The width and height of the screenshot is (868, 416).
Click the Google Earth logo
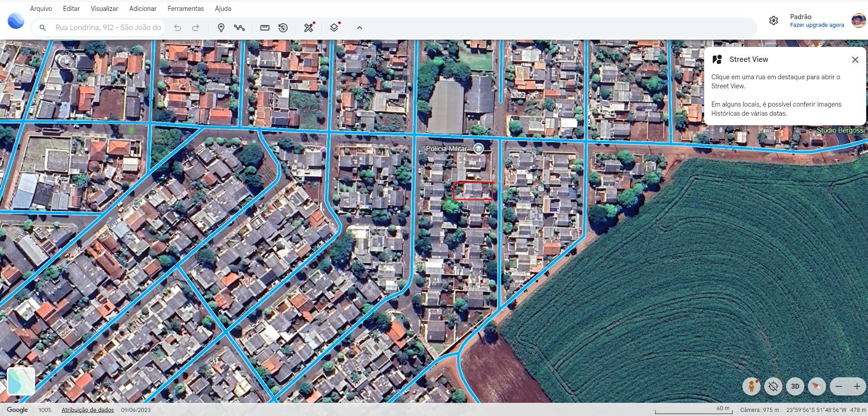[x=16, y=21]
